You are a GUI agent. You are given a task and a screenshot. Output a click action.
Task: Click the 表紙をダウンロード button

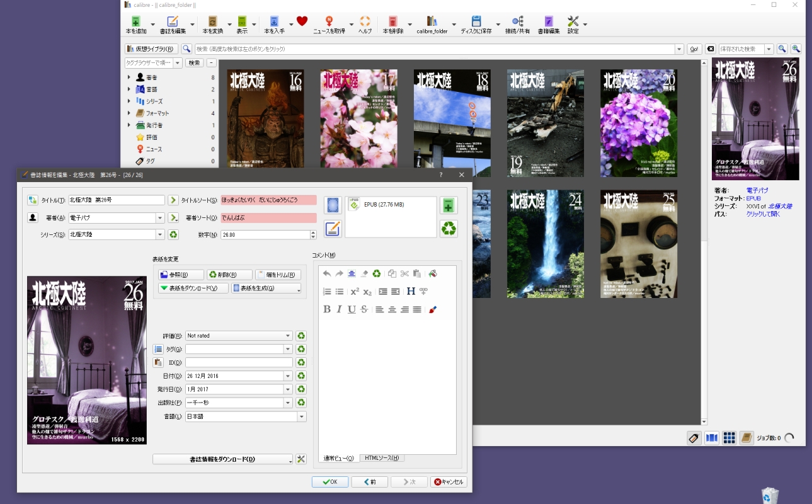[x=193, y=288]
